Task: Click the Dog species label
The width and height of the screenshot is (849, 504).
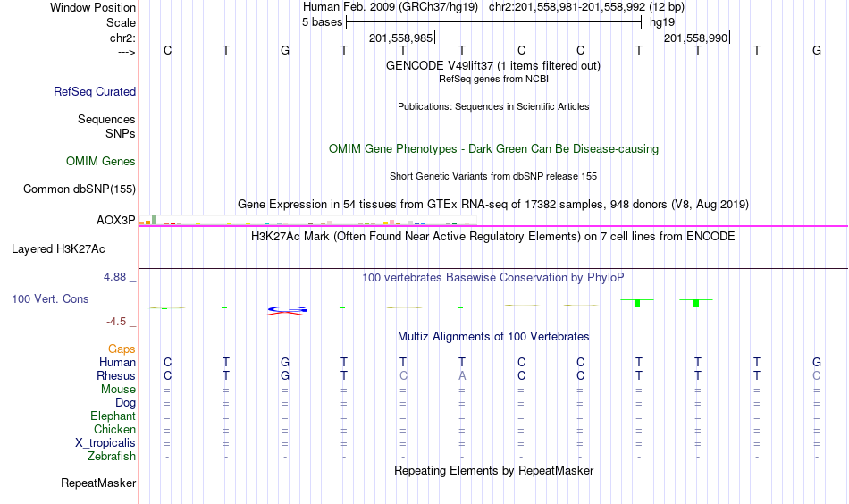Action: tap(126, 403)
